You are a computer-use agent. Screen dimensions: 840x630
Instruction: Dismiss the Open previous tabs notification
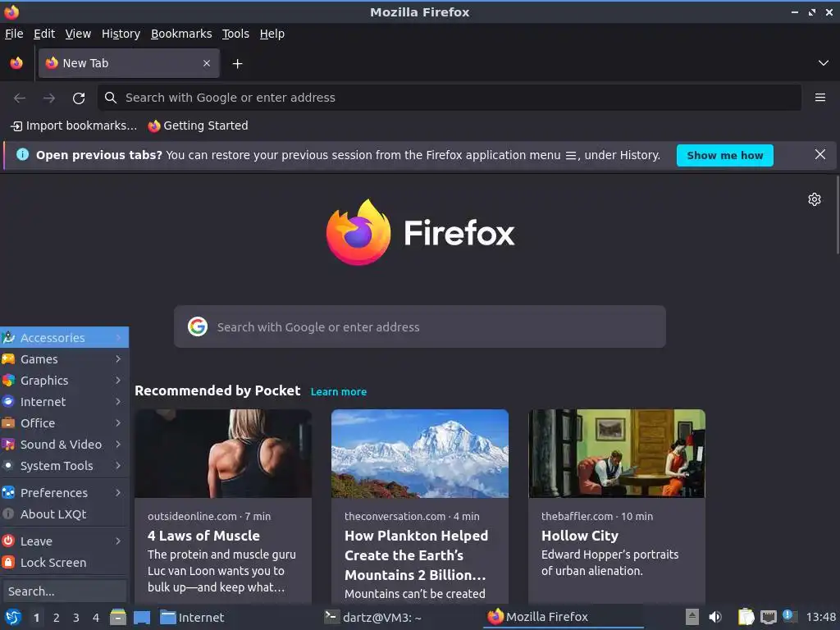coord(820,155)
